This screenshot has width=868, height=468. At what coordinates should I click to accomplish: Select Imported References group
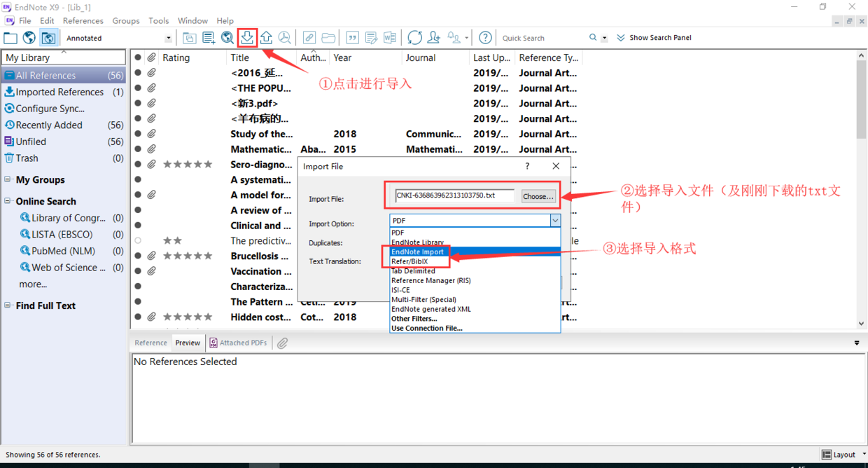(x=64, y=92)
